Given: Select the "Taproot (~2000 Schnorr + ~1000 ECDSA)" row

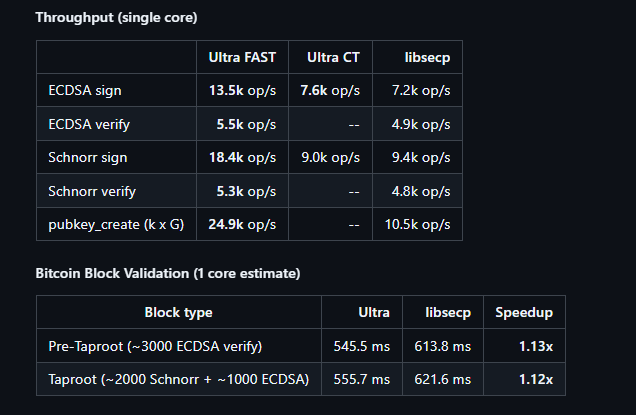Looking at the screenshot, I should 178,379.
